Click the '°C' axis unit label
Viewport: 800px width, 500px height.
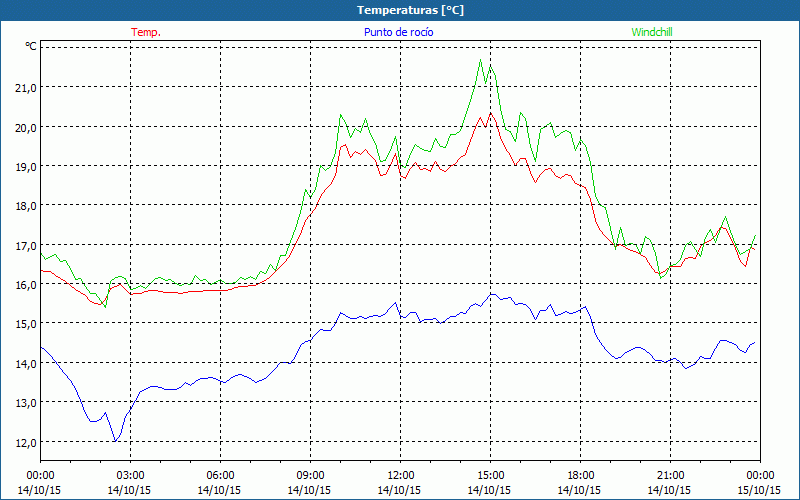(31, 46)
